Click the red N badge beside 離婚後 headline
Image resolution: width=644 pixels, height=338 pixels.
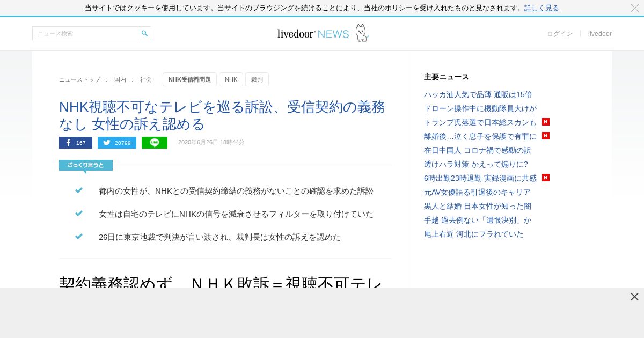[x=546, y=136]
